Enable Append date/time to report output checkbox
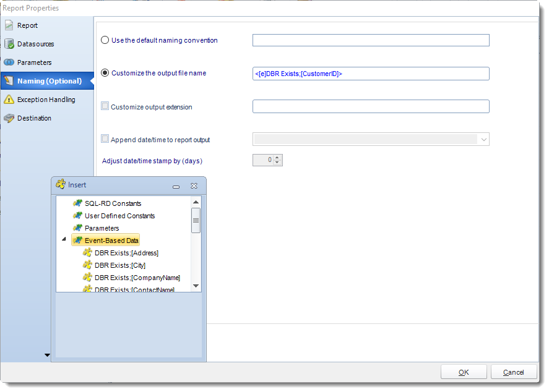This screenshot has height=392, width=549. (105, 139)
